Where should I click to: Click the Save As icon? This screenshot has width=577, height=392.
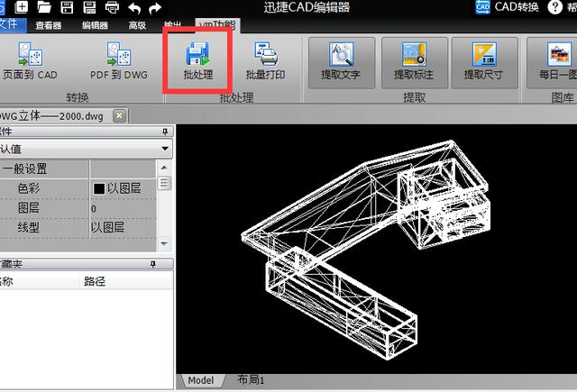[x=89, y=7]
